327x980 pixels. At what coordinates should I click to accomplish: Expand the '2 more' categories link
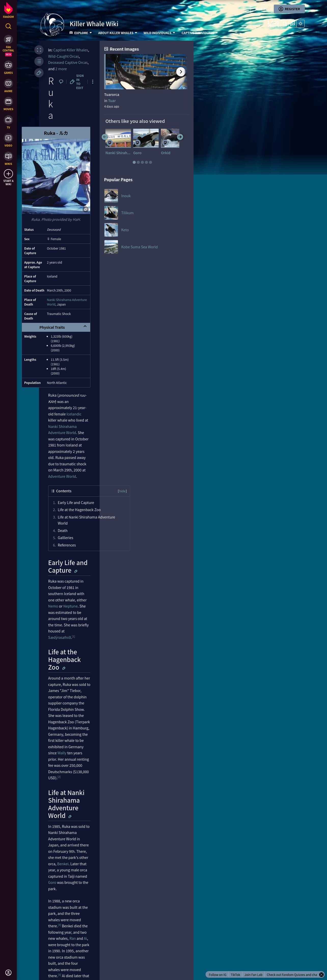61,69
